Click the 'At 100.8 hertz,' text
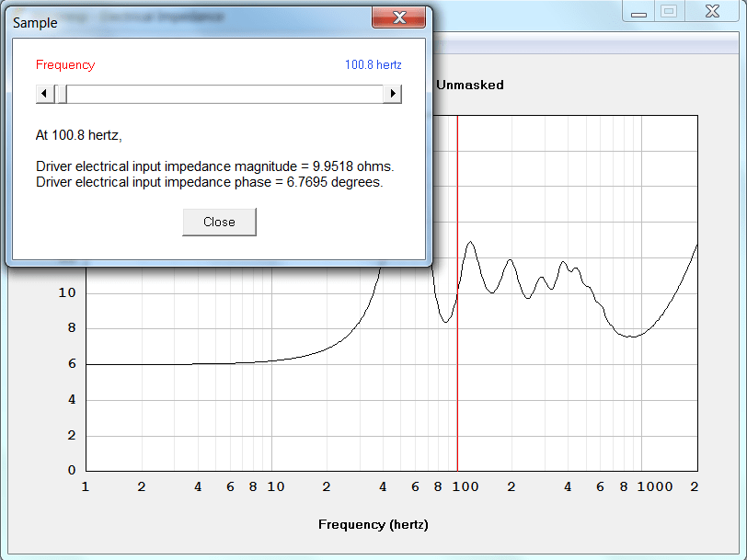Image resolution: width=747 pixels, height=560 pixels. (x=78, y=135)
